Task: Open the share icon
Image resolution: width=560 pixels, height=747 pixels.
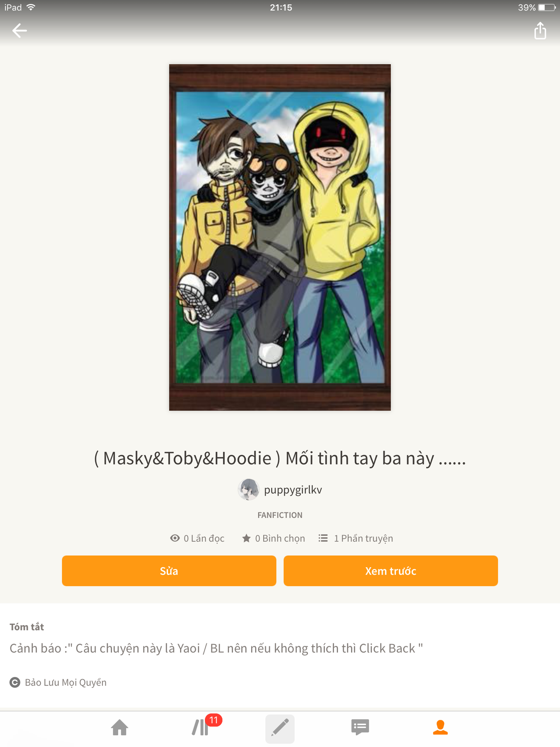Action: pyautogui.click(x=540, y=30)
